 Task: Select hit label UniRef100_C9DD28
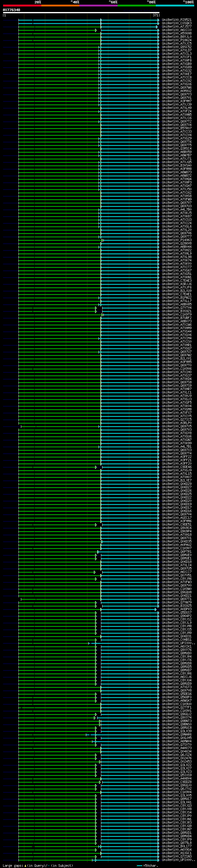tap(177, 782)
